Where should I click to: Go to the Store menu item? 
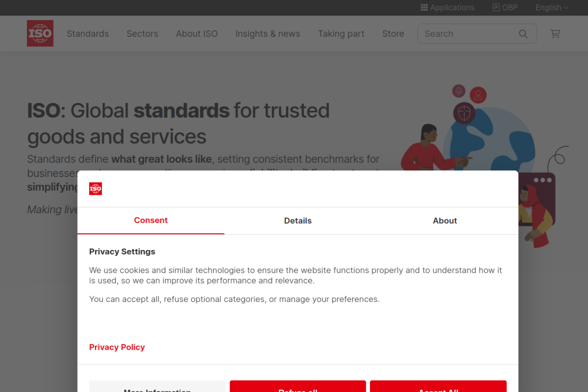[x=393, y=34]
